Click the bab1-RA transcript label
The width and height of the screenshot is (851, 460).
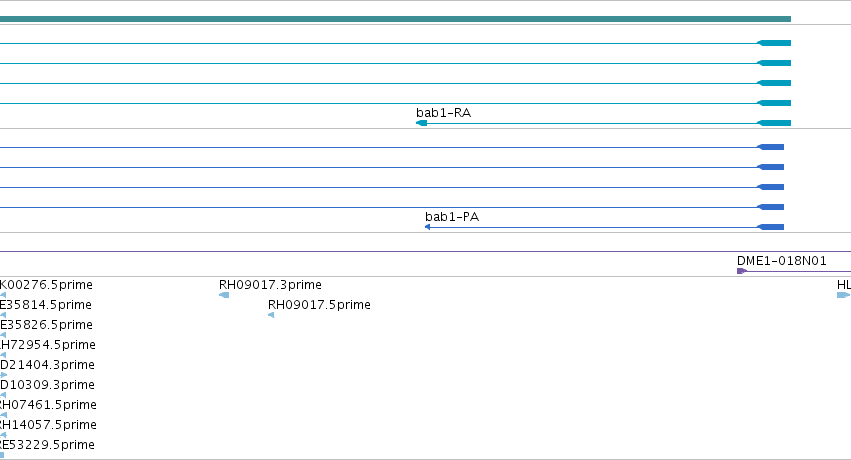(443, 113)
